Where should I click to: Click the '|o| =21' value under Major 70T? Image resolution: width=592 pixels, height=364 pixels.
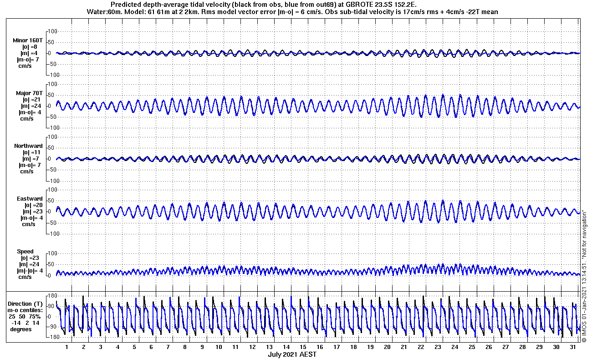point(31,100)
